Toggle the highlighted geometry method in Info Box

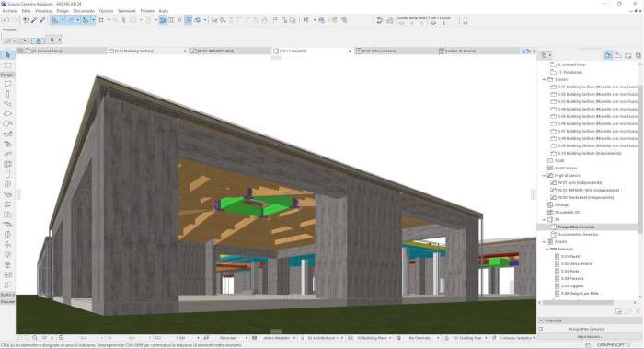tap(38, 41)
